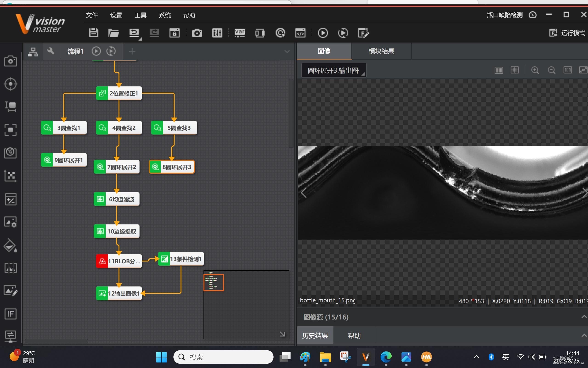
Task: Set image to 1:1 scale
Action: tap(568, 70)
